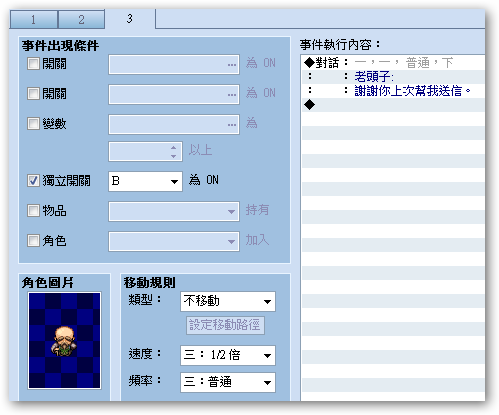
Task: Toggle the 角色 condition checkbox
Action: click(33, 240)
